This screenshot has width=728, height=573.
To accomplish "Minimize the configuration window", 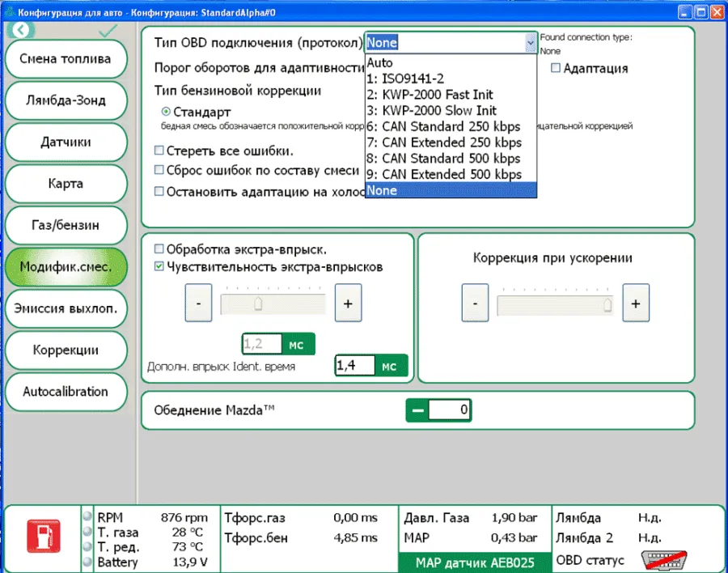I will coord(685,12).
